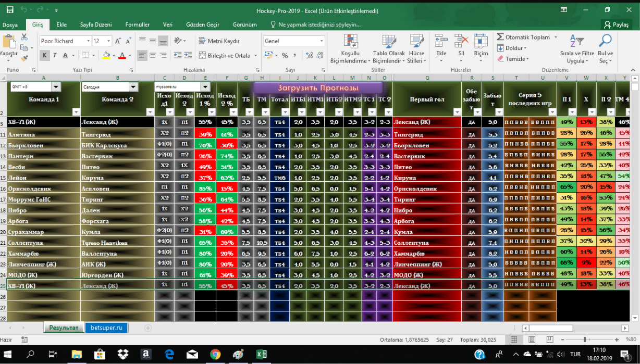Click the Paylaş share button
Viewport: 640px width, 364px height.
(x=616, y=24)
